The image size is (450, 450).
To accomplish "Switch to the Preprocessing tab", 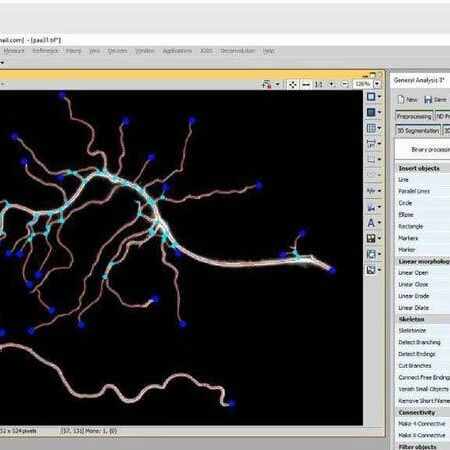I will 414,116.
